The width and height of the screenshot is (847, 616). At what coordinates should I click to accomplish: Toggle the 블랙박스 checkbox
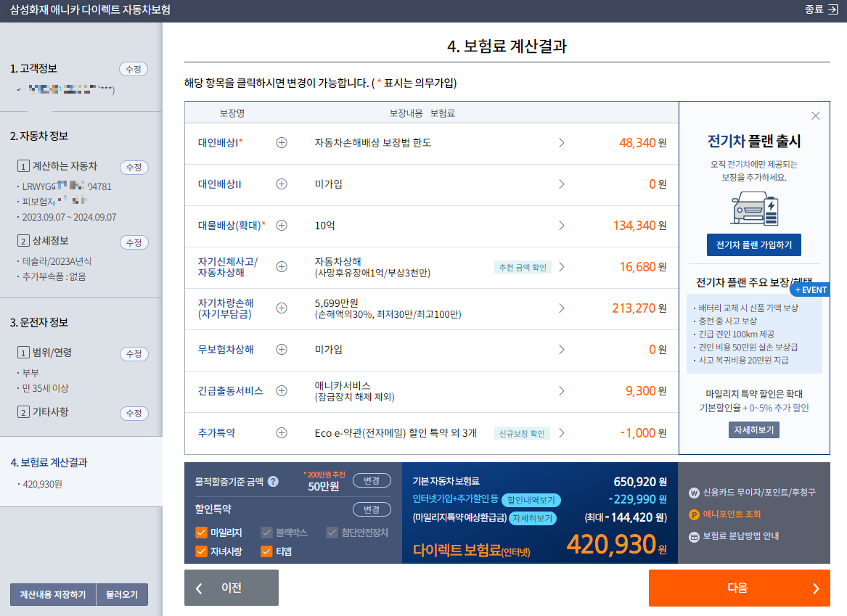(x=266, y=533)
